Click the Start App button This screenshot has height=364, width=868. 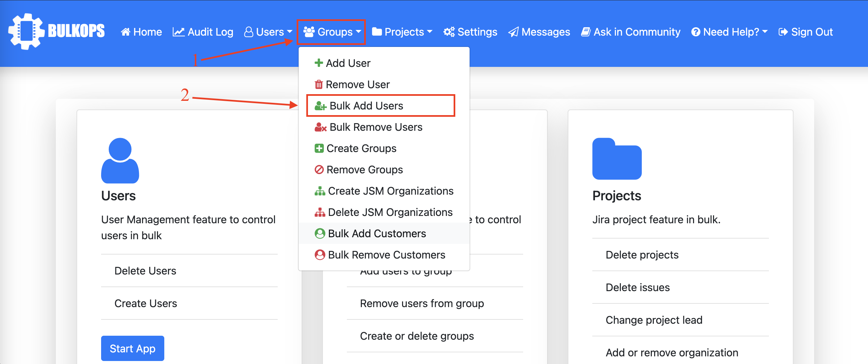132,348
